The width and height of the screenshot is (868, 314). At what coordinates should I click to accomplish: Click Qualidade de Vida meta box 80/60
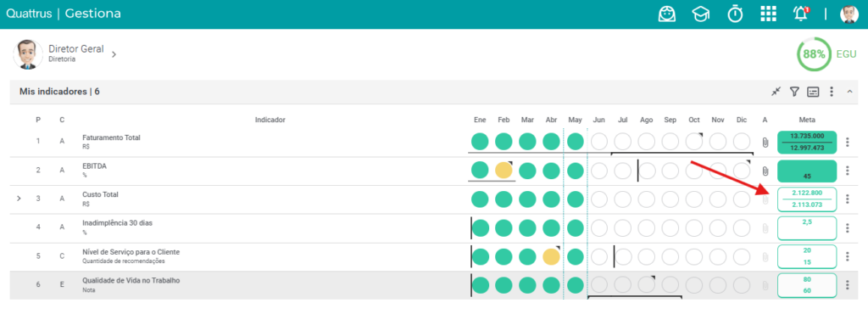(x=807, y=285)
